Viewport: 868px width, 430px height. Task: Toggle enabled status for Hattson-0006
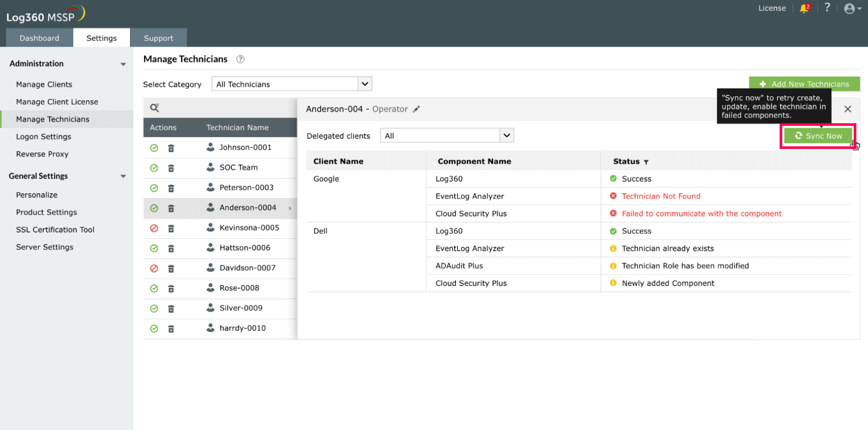point(154,249)
